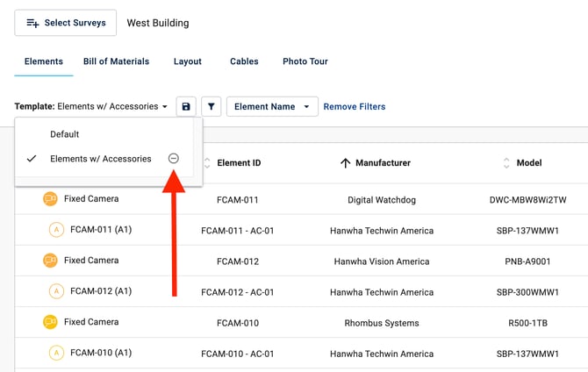This screenshot has height=372, width=588.
Task: Switch to the Bill of Materials tab
Action: tap(116, 61)
